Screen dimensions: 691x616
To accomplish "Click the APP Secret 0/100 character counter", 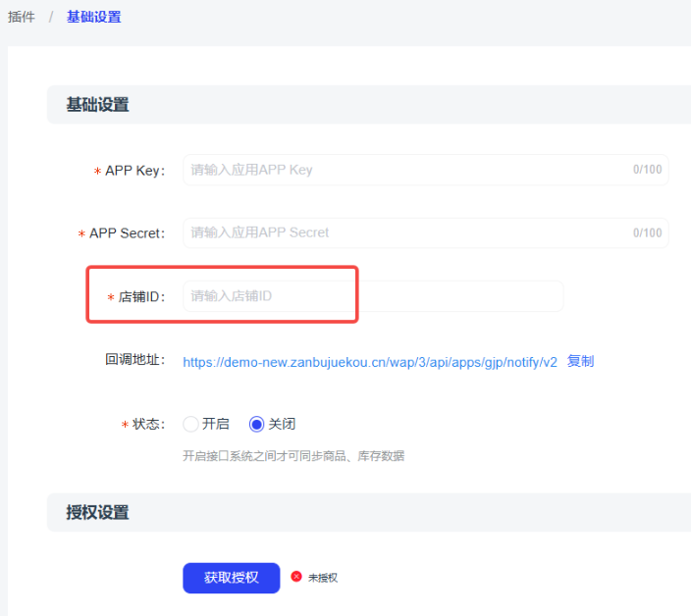I will click(647, 233).
